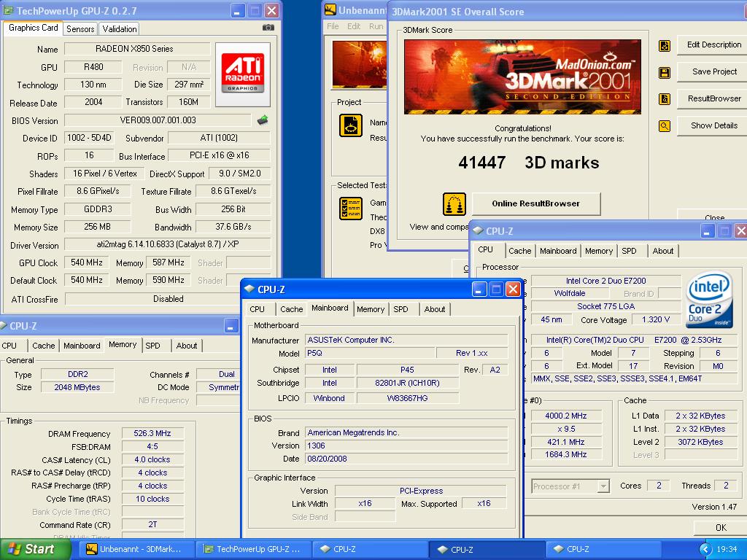747x560 pixels.
Task: Select About tab in Mainboard CPU-Z window
Action: [435, 309]
